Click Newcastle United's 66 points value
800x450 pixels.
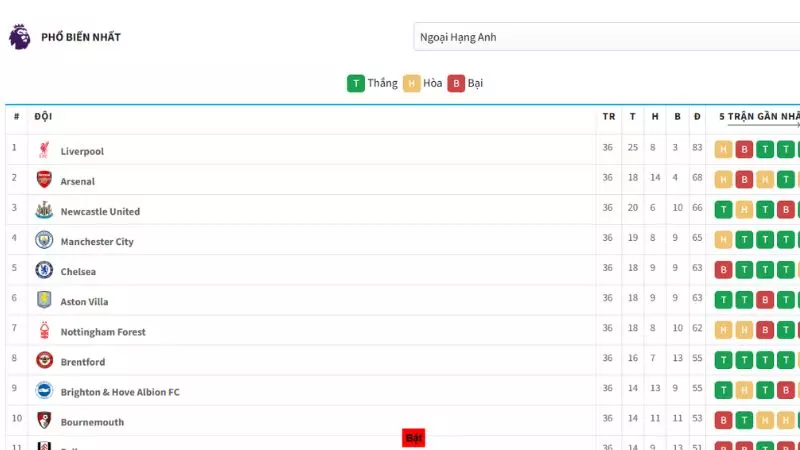pyautogui.click(x=697, y=208)
